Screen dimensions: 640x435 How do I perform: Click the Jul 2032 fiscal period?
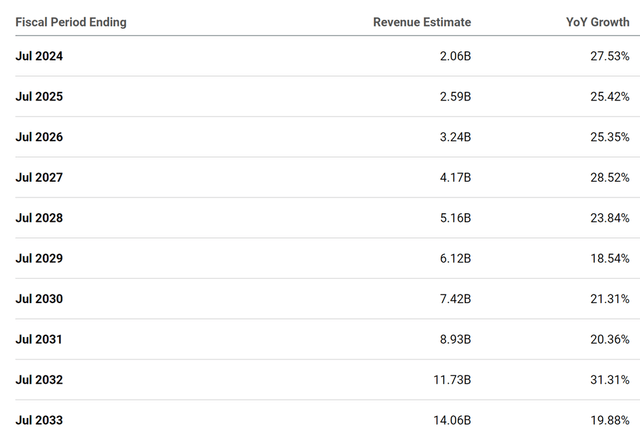click(x=39, y=380)
